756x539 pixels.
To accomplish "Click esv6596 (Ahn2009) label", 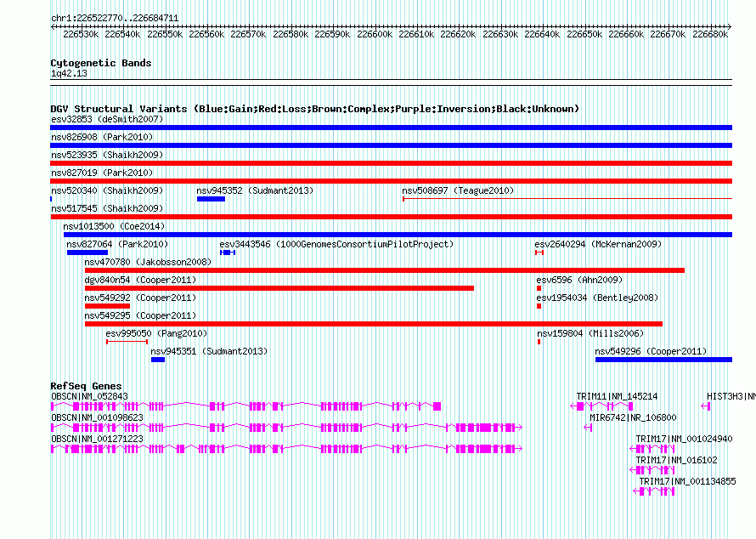I will pyautogui.click(x=579, y=280).
